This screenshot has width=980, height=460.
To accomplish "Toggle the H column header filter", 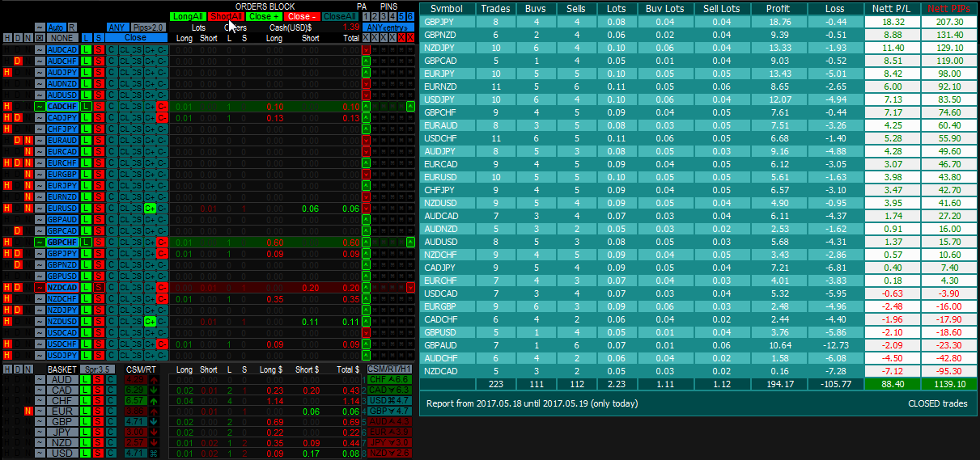I will pos(6,38).
